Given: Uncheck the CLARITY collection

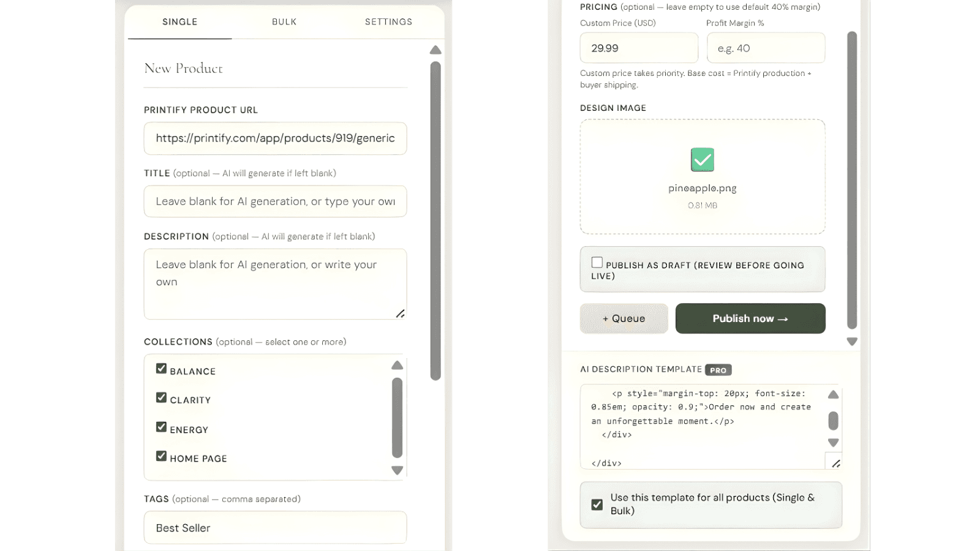Looking at the screenshot, I should click(161, 398).
